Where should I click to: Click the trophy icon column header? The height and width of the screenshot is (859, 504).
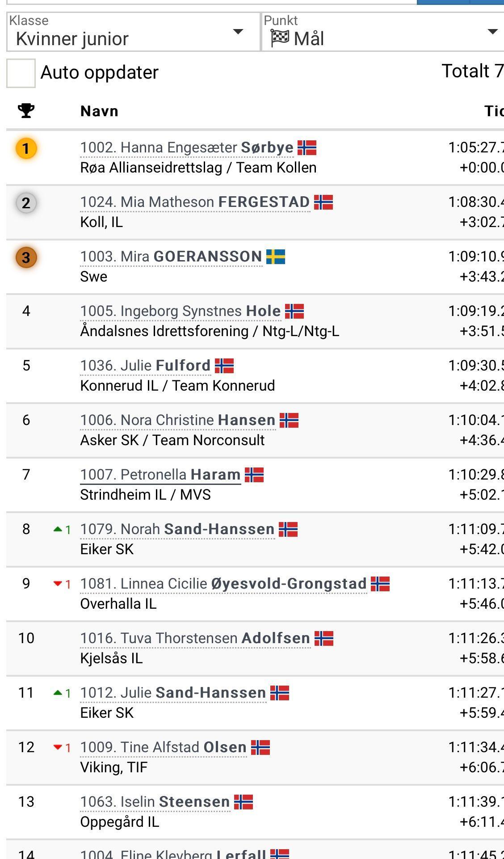click(x=26, y=110)
